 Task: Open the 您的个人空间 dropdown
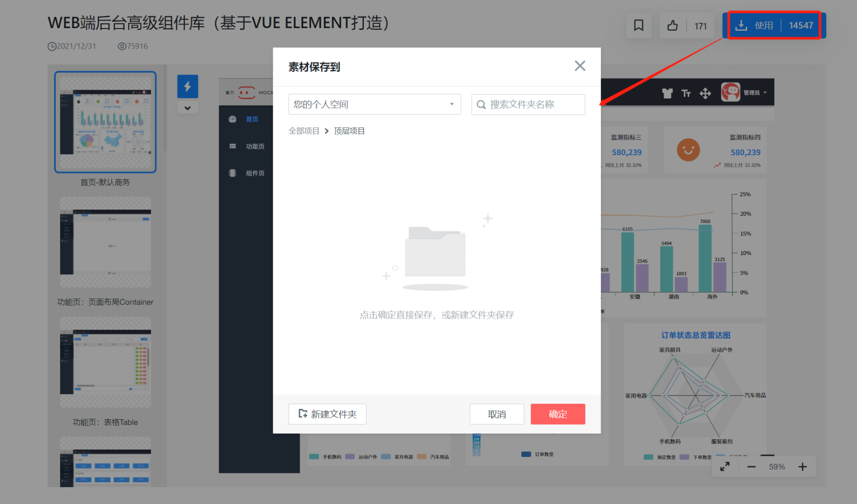(x=374, y=104)
